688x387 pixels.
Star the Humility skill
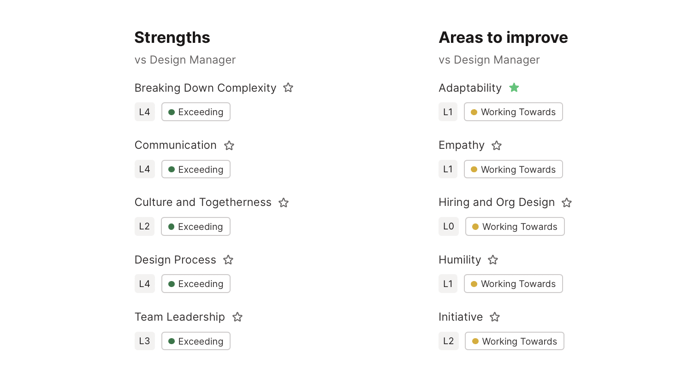click(493, 260)
